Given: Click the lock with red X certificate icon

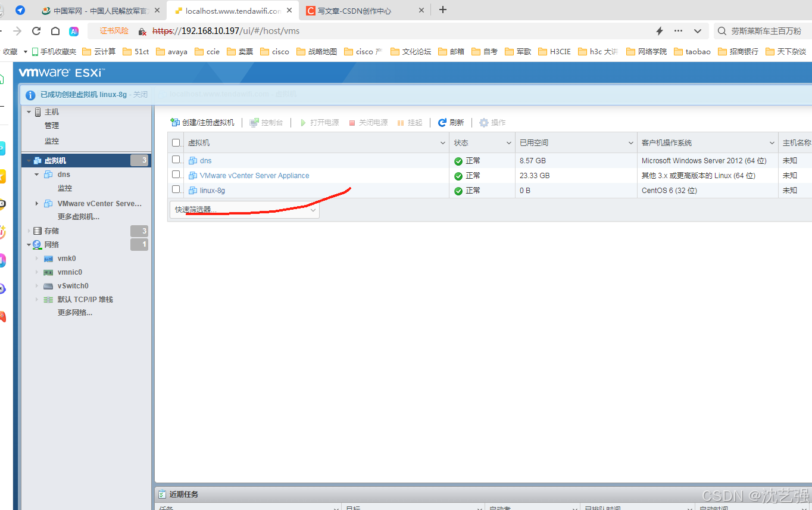Looking at the screenshot, I should (142, 31).
